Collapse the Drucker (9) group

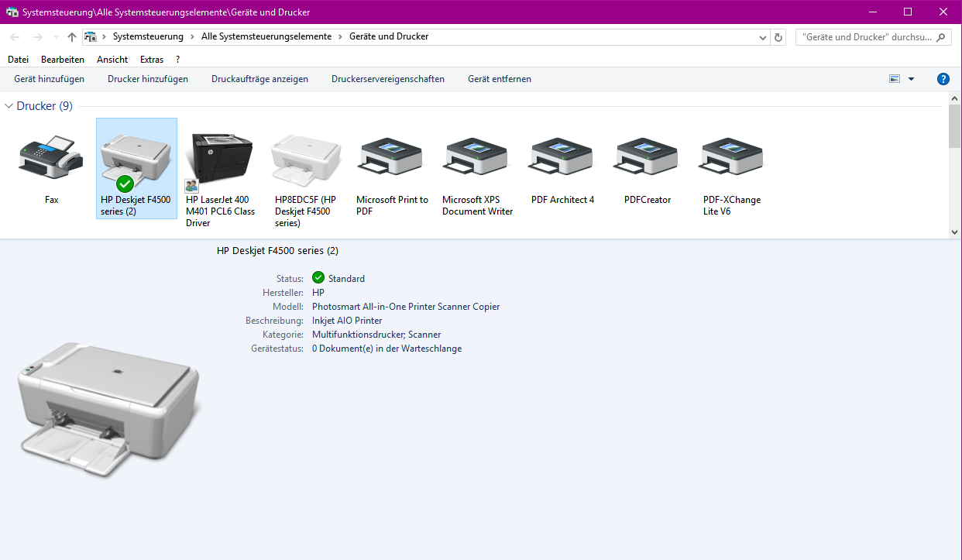[9, 106]
